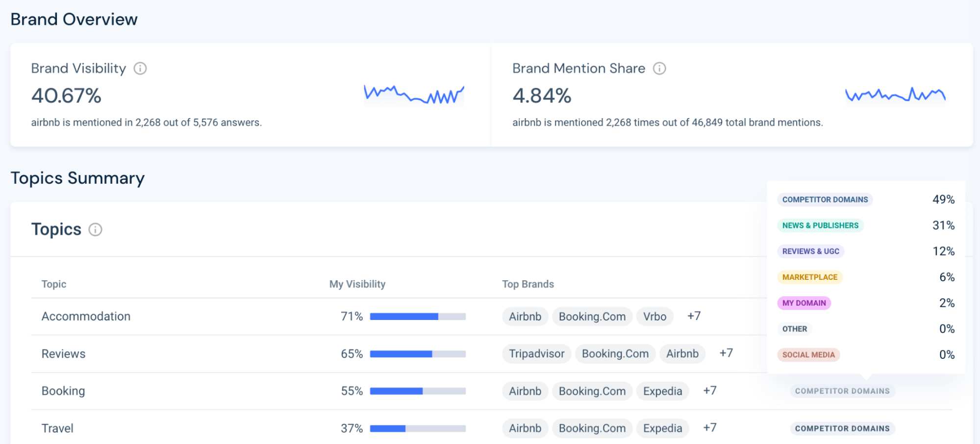Open the Topic column header
980x444 pixels.
point(54,284)
